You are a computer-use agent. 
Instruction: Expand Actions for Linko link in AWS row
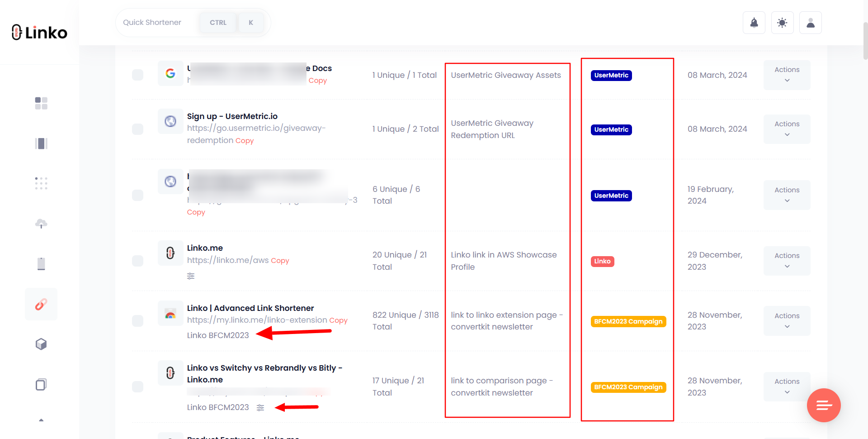787,261
